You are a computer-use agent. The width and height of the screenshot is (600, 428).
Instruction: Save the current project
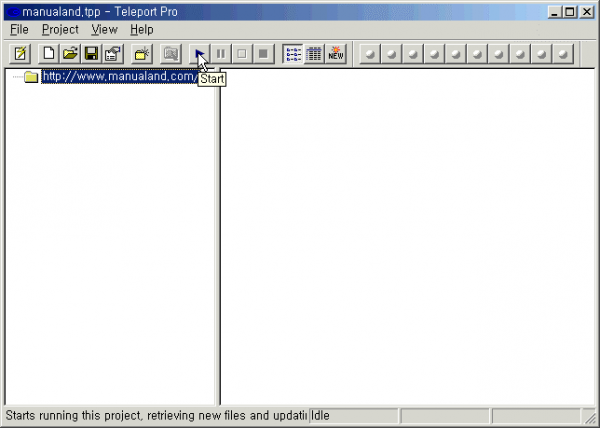pos(91,54)
